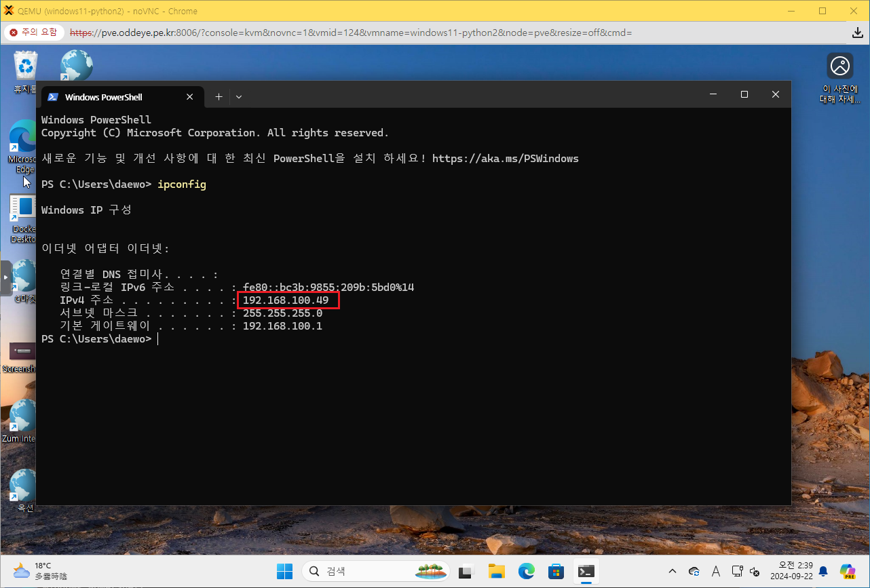Viewport: 870px width, 588px height.
Task: Open Microsoft Store from the taskbar
Action: tap(556, 572)
